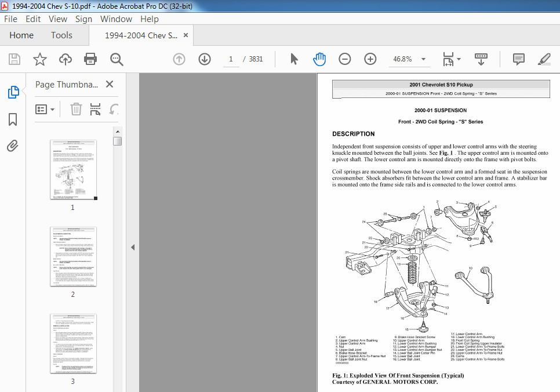Zoom out with minus icon
Screen dimensions: 560x392
345,59
